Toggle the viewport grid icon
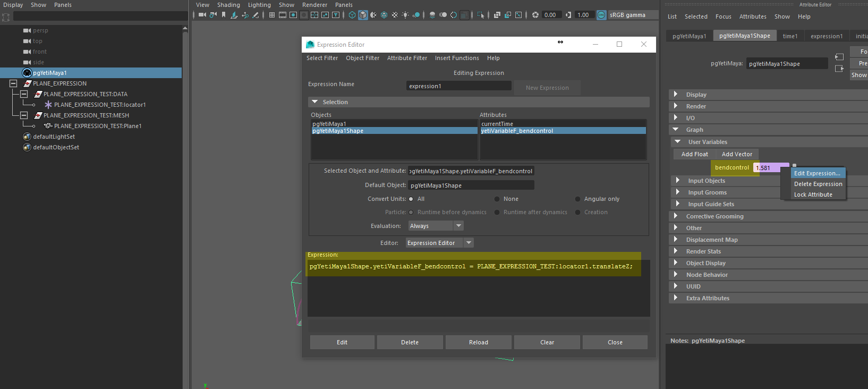 coord(272,15)
